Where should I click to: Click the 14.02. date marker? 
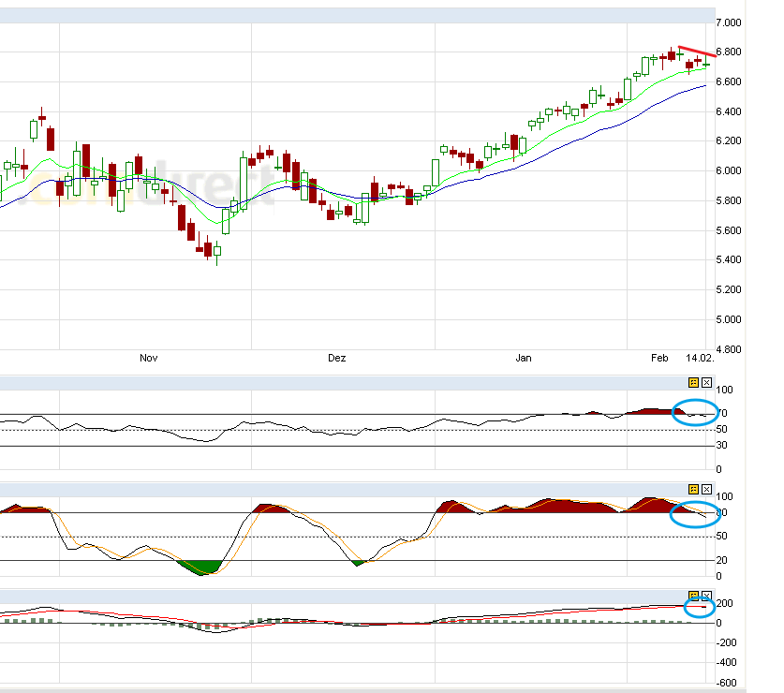click(701, 357)
